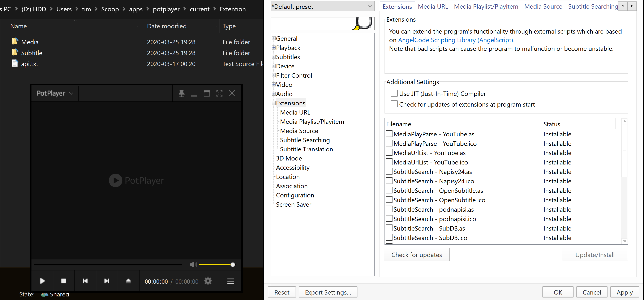
Task: Enable the JIT Compiler checkbox
Action: (x=394, y=93)
